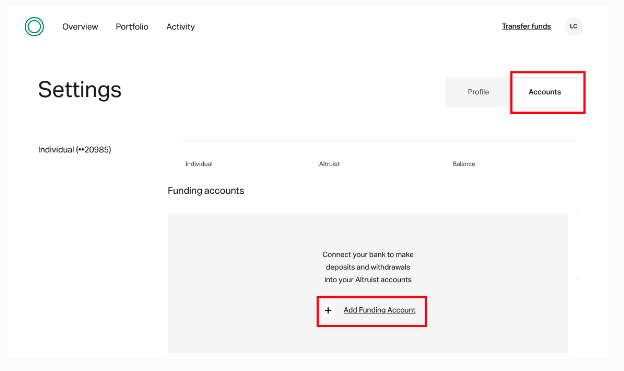Image resolution: width=624 pixels, height=371 pixels.
Task: Click the plus icon for funding account
Action: 328,310
